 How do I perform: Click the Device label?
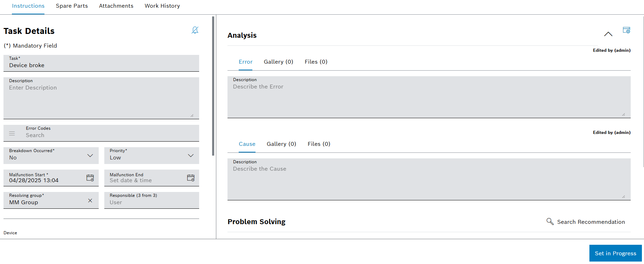10,233
